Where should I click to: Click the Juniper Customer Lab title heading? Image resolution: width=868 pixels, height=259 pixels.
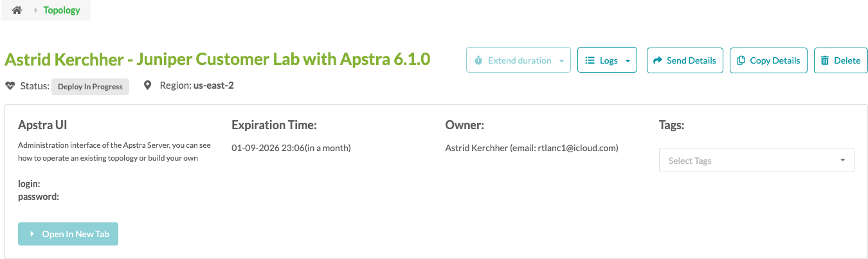click(x=217, y=60)
